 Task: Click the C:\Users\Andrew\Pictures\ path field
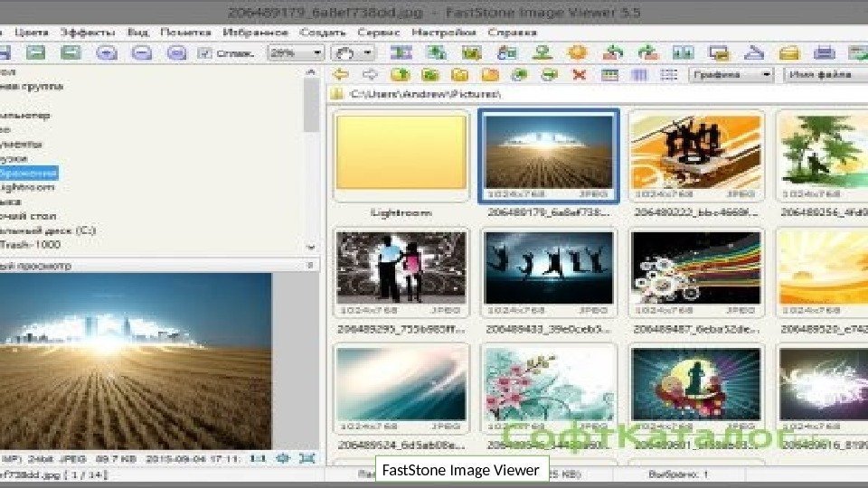[x=599, y=93]
